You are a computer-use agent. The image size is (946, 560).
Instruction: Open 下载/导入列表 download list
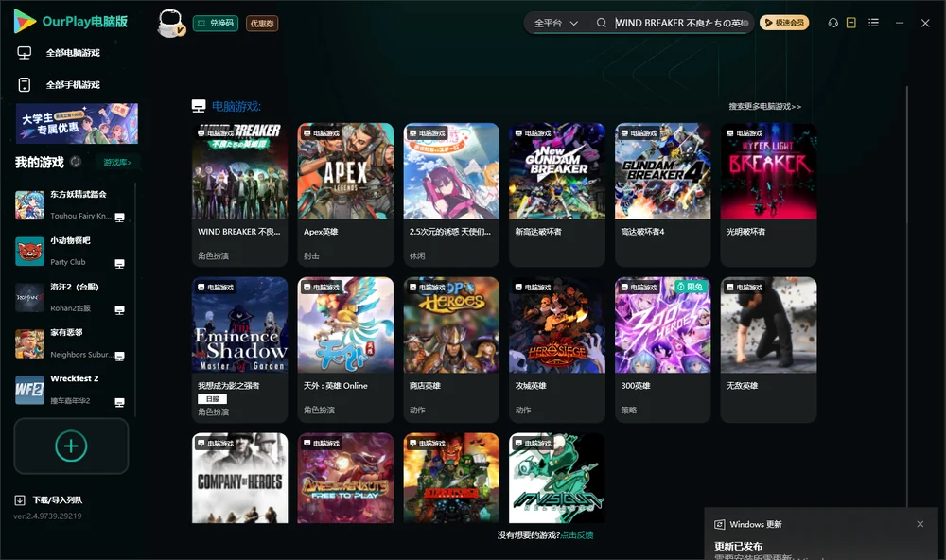(x=49, y=499)
